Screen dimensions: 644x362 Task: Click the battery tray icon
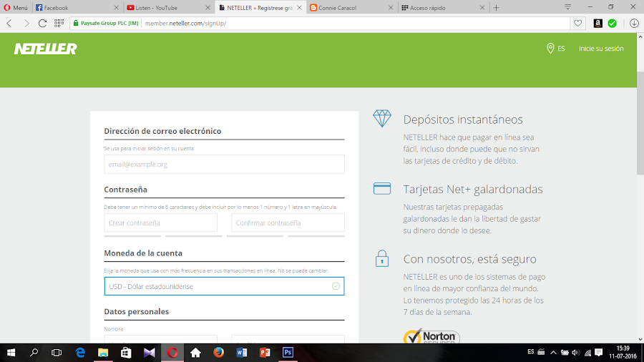coord(565,353)
